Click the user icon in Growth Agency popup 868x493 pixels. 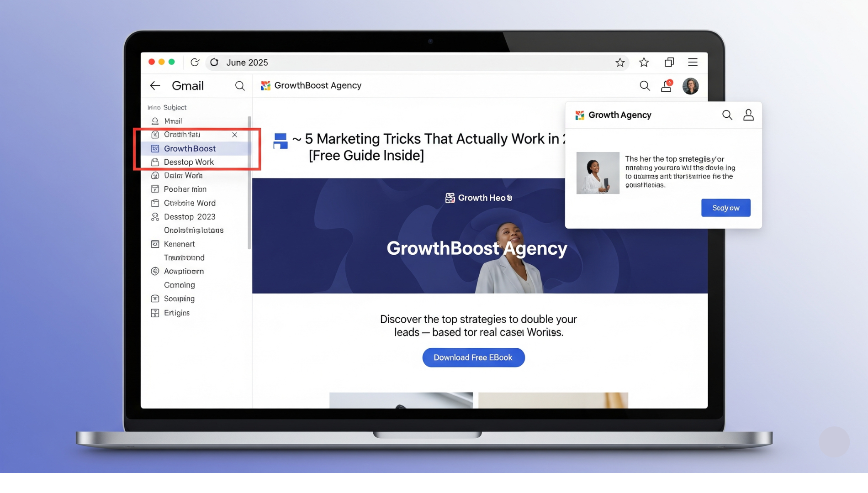pyautogui.click(x=748, y=115)
